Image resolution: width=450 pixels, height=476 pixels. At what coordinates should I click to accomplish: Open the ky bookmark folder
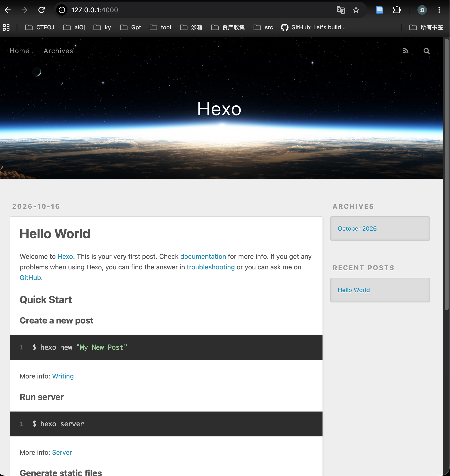click(x=102, y=27)
